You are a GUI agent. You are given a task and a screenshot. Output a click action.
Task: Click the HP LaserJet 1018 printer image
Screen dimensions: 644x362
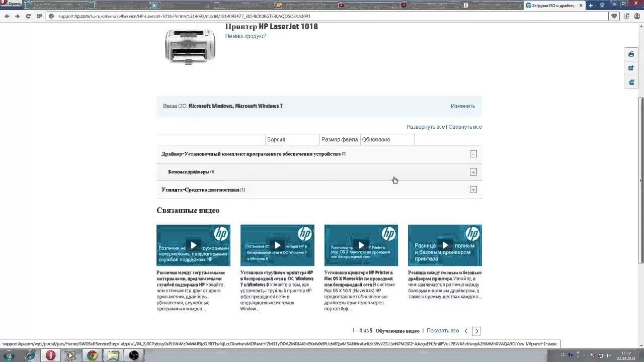[x=190, y=46]
